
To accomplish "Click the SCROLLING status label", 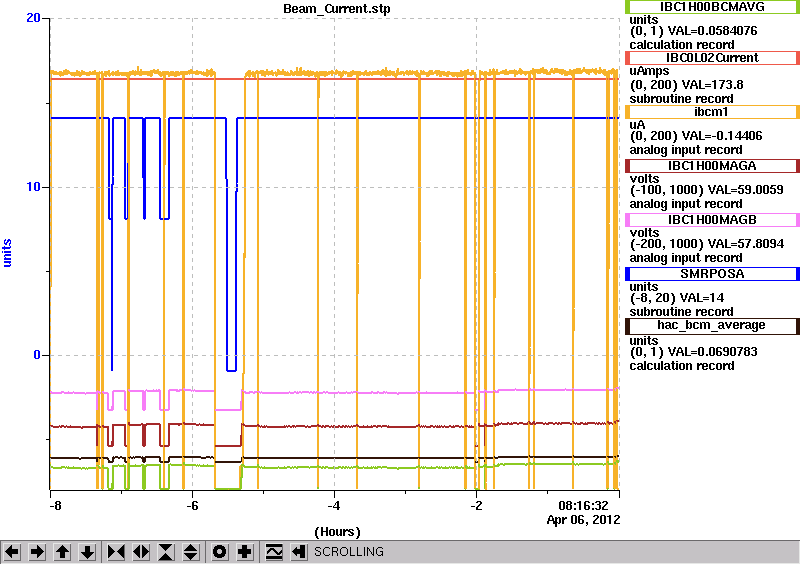I will [x=349, y=552].
